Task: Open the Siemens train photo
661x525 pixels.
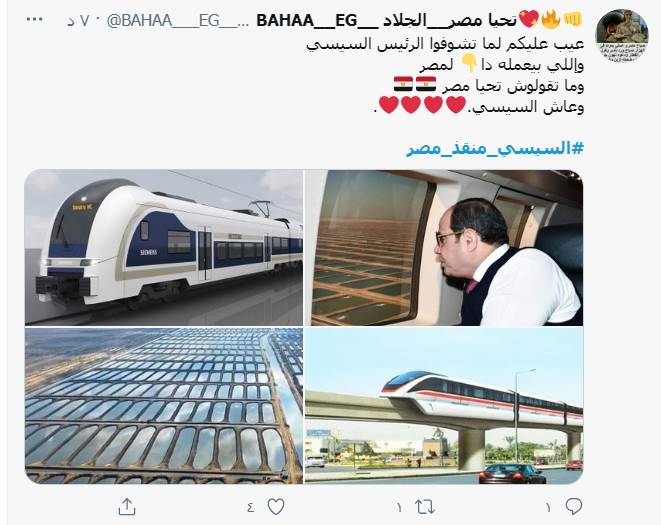Action: click(164, 248)
